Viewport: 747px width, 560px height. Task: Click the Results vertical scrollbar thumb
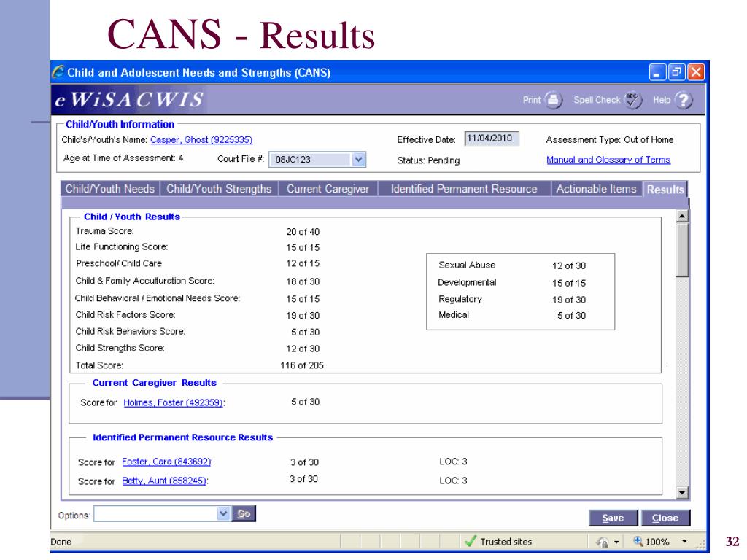pos(682,250)
